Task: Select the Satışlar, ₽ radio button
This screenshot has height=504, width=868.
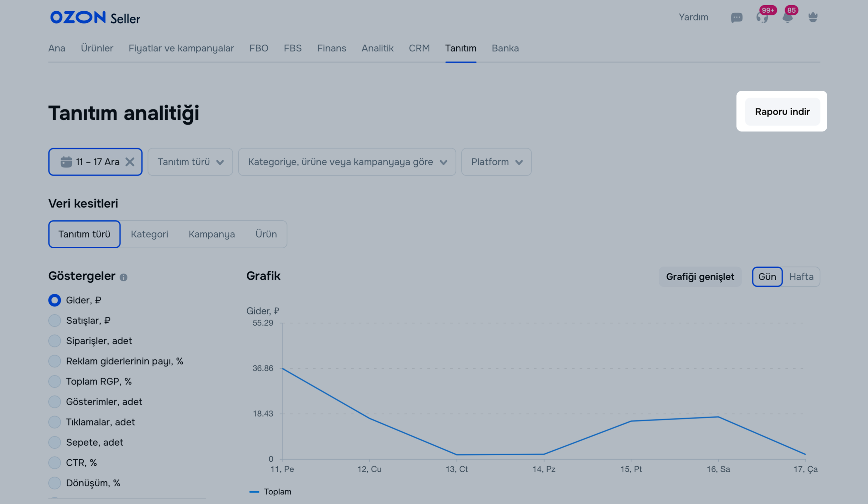Action: (54, 320)
